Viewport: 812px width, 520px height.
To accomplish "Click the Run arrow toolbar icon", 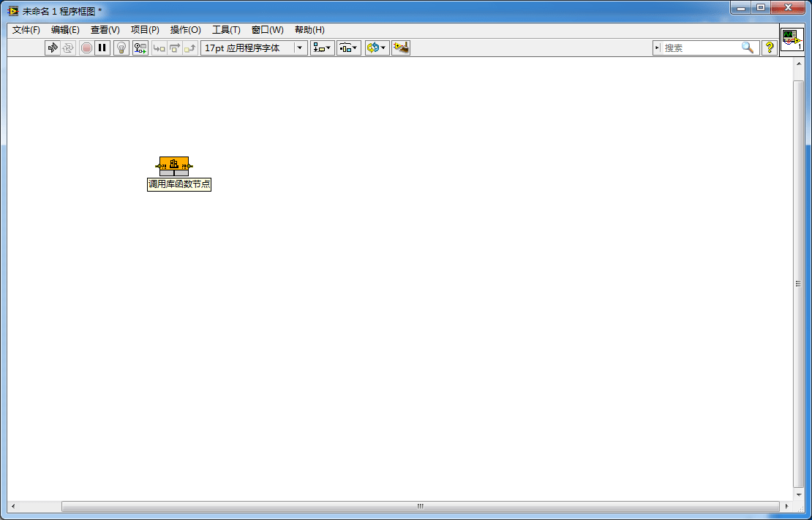I will coord(52,48).
